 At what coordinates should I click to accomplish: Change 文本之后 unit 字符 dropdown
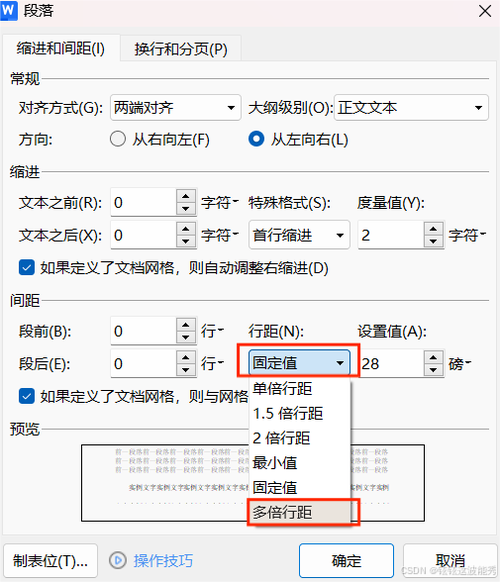220,235
